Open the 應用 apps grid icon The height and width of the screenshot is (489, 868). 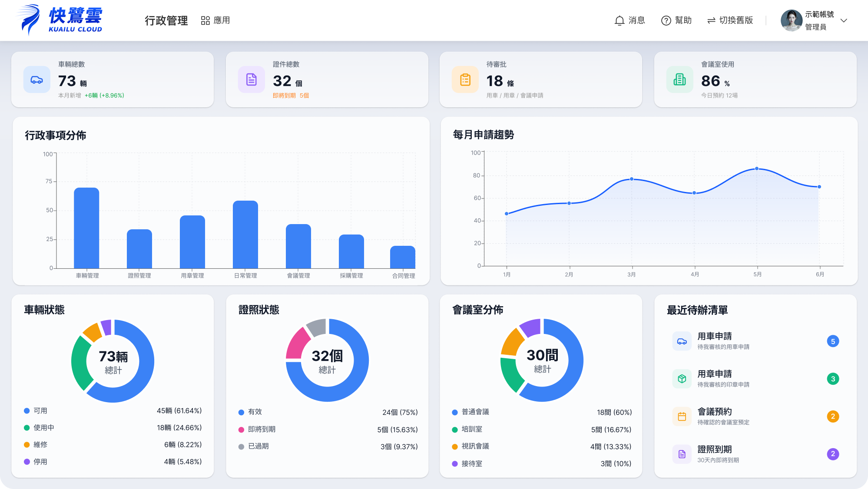click(205, 20)
